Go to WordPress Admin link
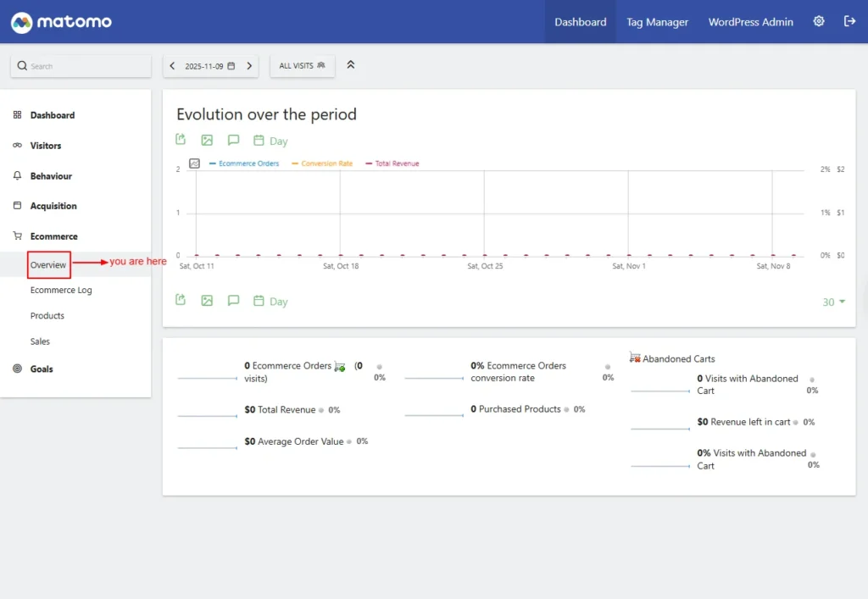 coord(750,22)
